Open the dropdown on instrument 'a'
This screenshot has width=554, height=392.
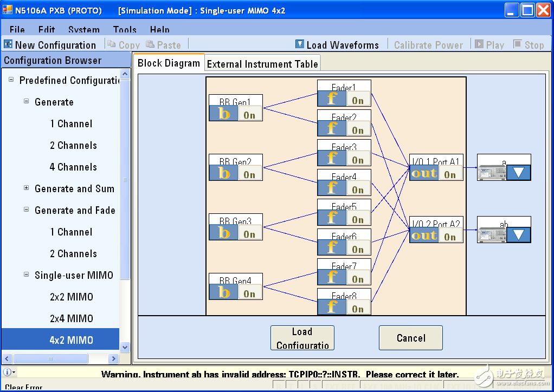(x=519, y=173)
